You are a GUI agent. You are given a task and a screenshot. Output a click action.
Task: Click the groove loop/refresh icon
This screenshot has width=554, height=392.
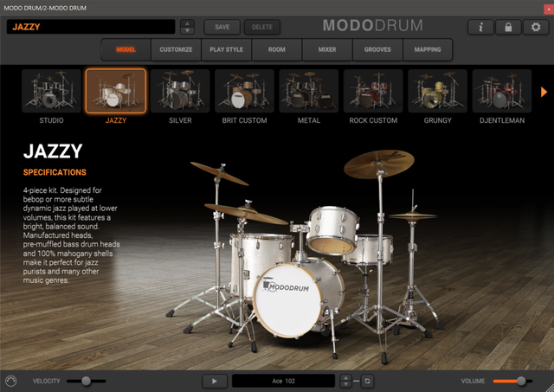(367, 381)
